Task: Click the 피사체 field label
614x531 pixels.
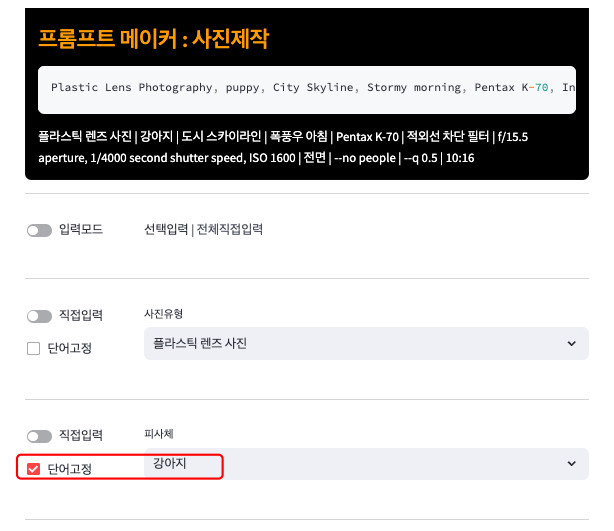Action: (x=159, y=434)
